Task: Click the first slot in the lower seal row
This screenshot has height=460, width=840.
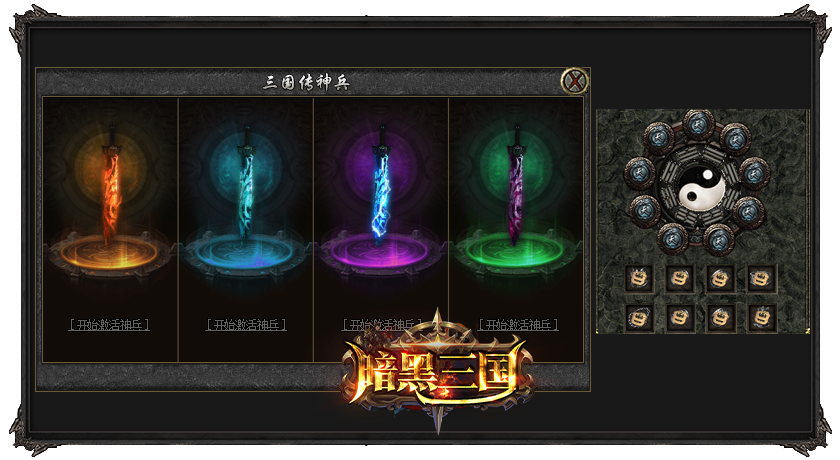Action: [x=639, y=318]
